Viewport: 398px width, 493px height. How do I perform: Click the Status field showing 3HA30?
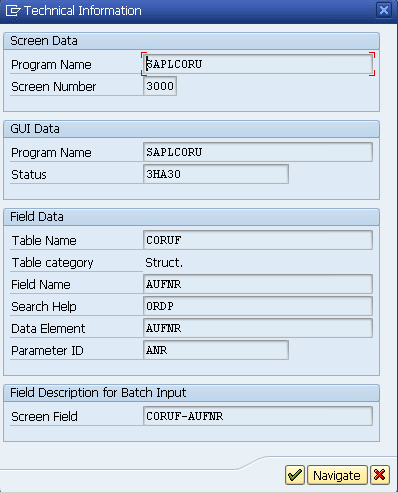click(216, 174)
